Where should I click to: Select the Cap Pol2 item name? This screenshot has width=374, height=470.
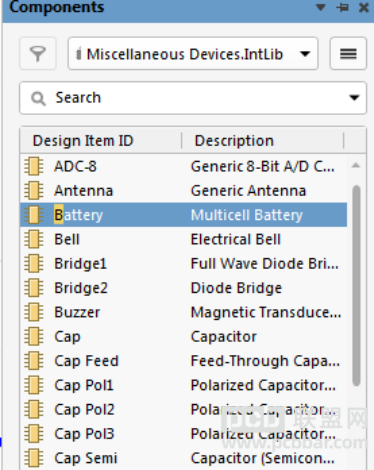click(84, 410)
